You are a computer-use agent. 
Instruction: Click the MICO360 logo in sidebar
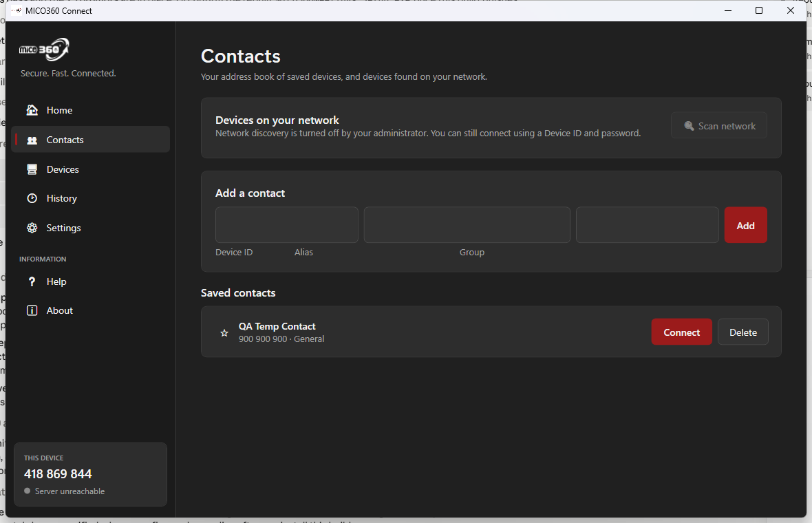tap(44, 50)
